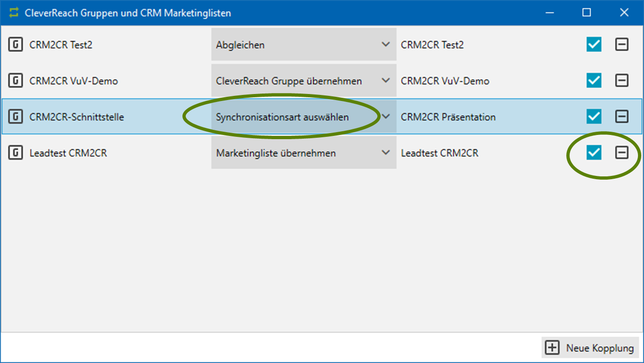Click the group icon beside Leadtest CRM2CR
Screen dimensions: 644x363
pyautogui.click(x=16, y=153)
